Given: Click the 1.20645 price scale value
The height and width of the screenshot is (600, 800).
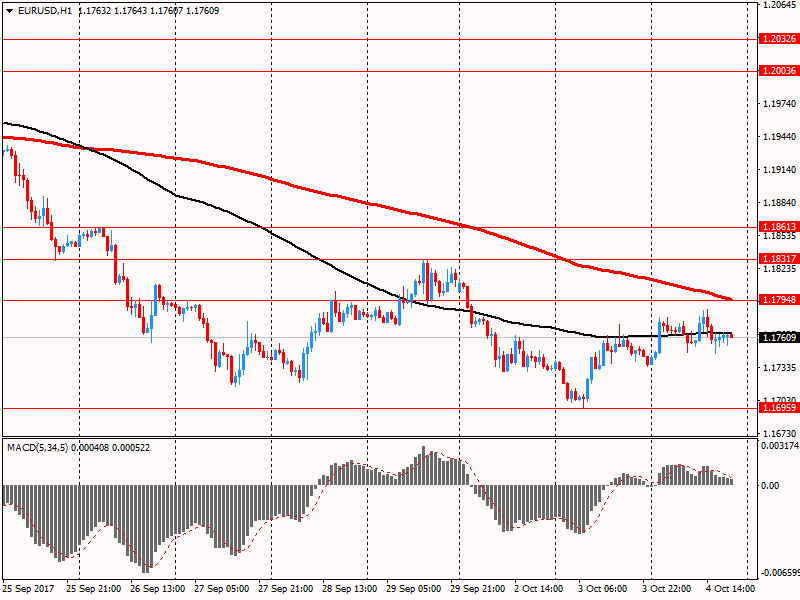Looking at the screenshot, I should 779,5.
